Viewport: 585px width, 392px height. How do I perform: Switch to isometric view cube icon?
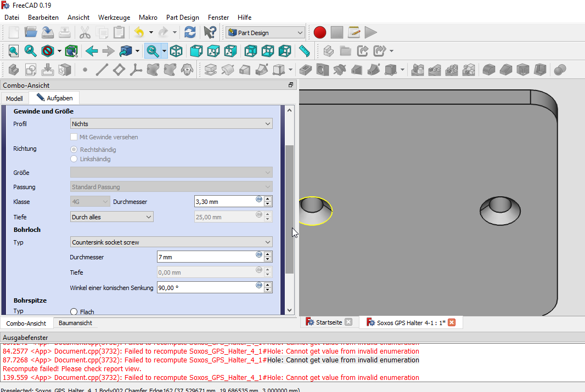[176, 52]
